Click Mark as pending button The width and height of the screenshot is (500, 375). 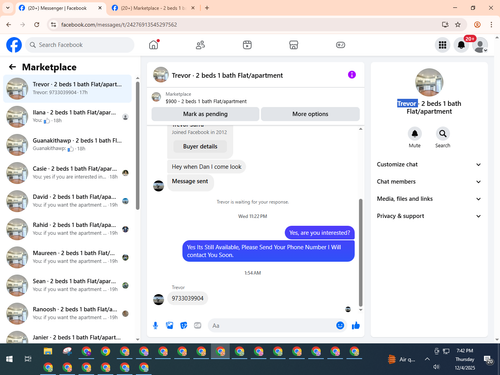(x=205, y=114)
